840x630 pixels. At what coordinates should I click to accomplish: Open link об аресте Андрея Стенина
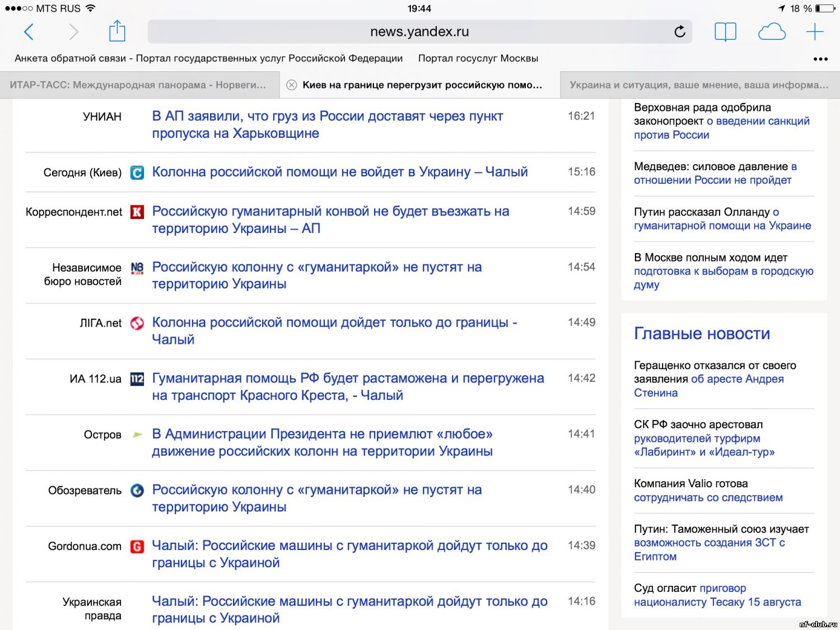point(709,386)
